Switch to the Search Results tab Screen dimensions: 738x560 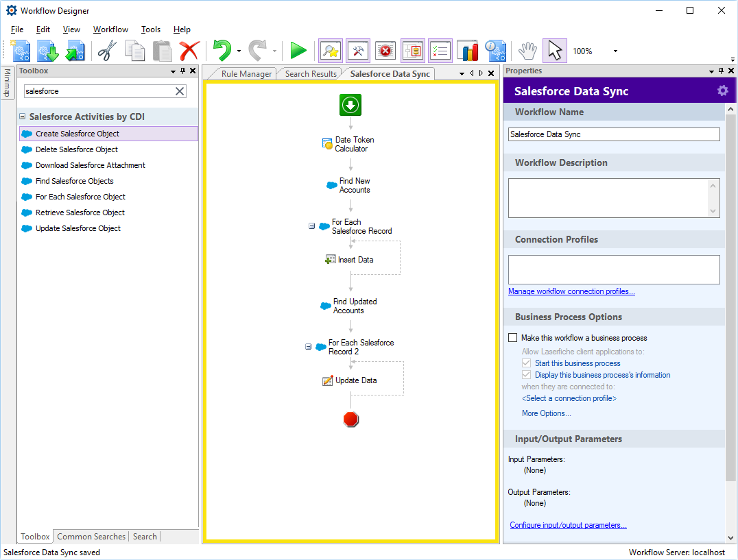[311, 74]
